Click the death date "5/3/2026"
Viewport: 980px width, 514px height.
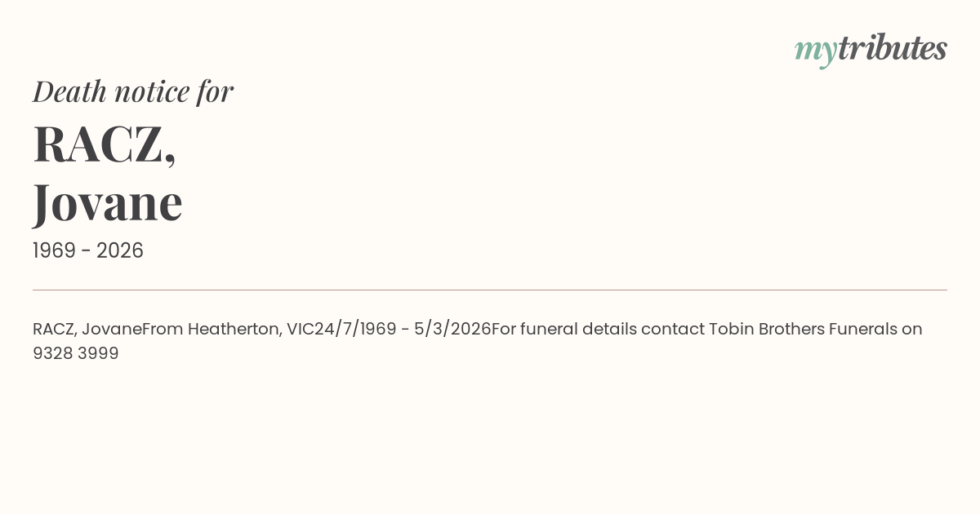[454, 330]
